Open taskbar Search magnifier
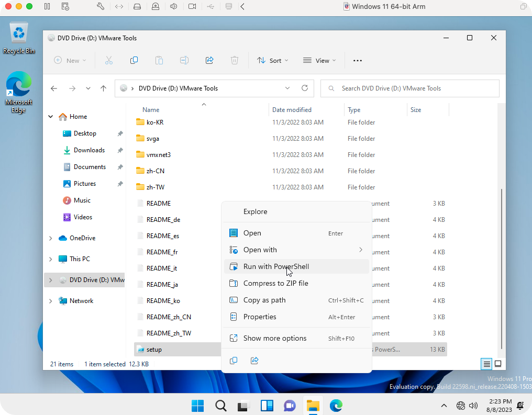This screenshot has height=415, width=532. click(220, 406)
